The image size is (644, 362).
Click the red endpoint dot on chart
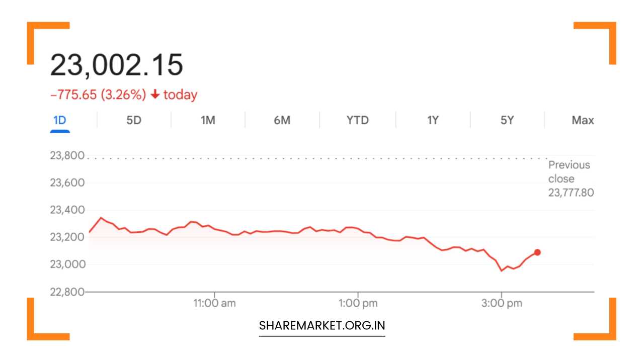(x=537, y=252)
